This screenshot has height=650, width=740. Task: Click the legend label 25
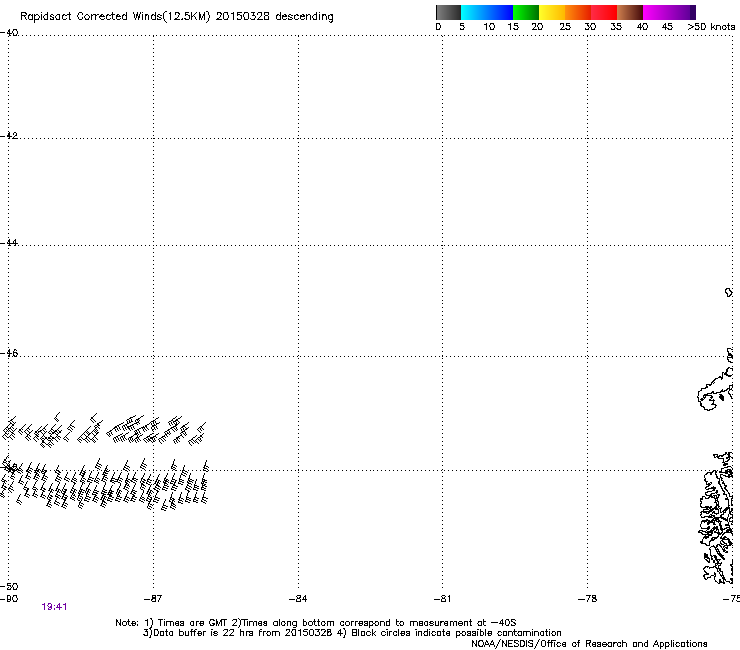coord(565,27)
